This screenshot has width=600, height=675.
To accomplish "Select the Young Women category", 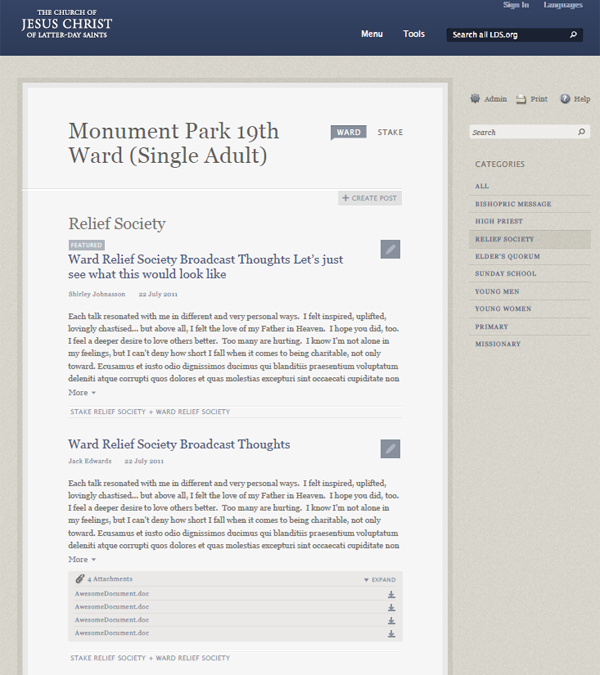I will [x=530, y=309].
